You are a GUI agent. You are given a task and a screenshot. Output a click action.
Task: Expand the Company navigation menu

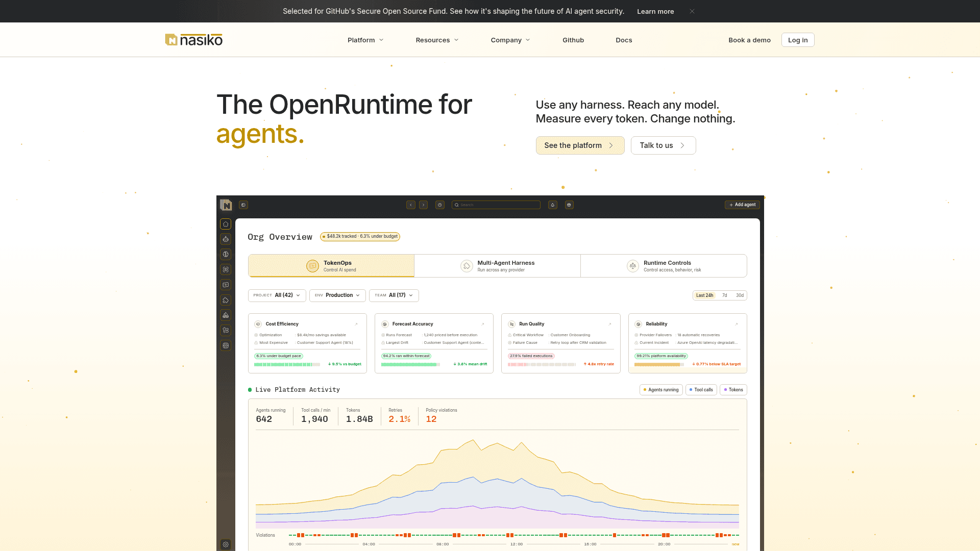pyautogui.click(x=510, y=40)
